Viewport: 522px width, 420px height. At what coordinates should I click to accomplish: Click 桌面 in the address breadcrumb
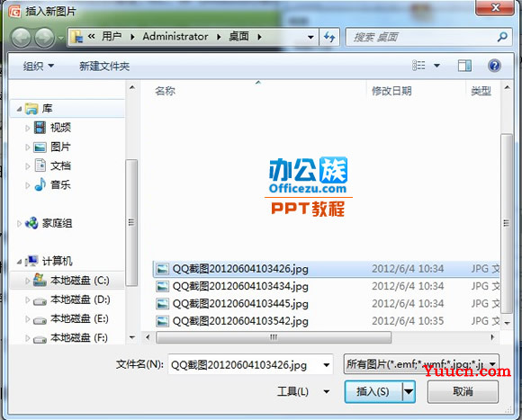coord(239,36)
